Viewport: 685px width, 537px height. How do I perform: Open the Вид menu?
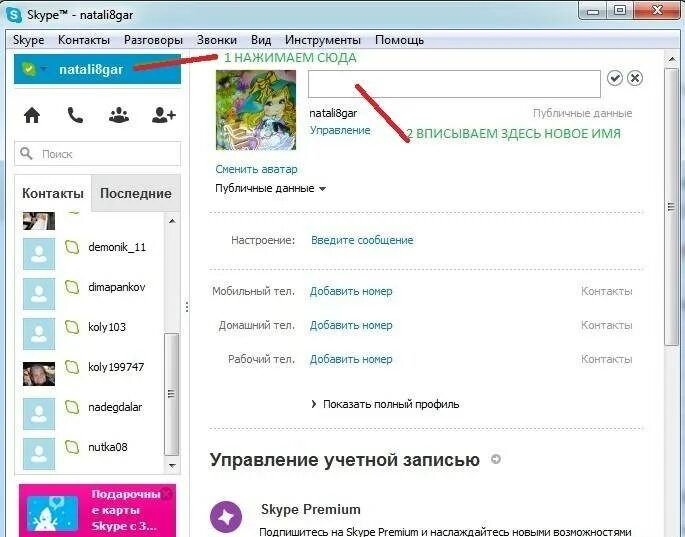click(x=261, y=40)
